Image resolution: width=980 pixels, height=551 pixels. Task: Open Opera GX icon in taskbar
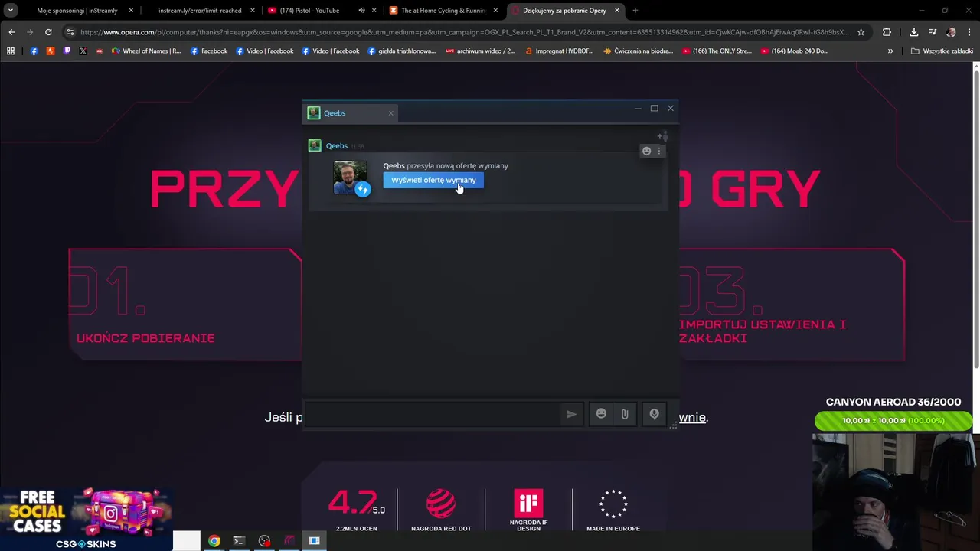click(289, 541)
